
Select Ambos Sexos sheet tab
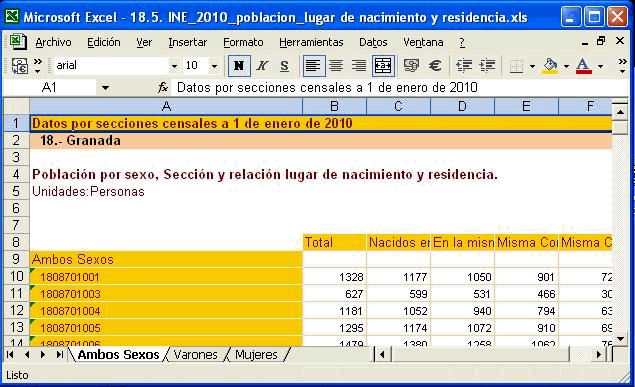(118, 355)
